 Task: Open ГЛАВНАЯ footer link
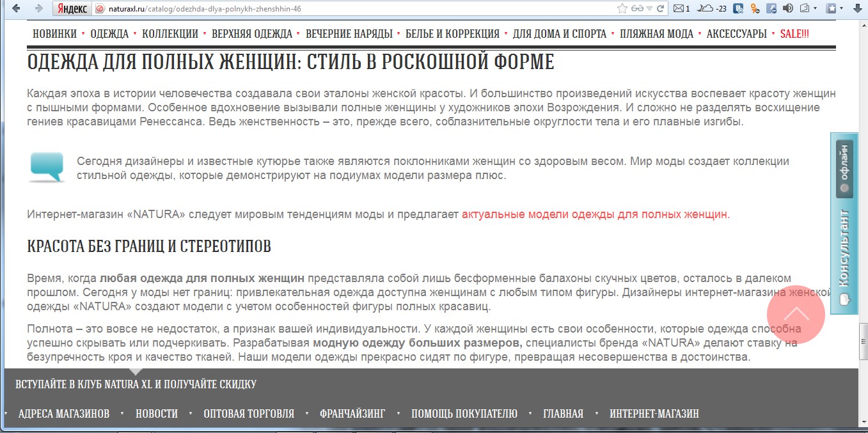tap(564, 414)
